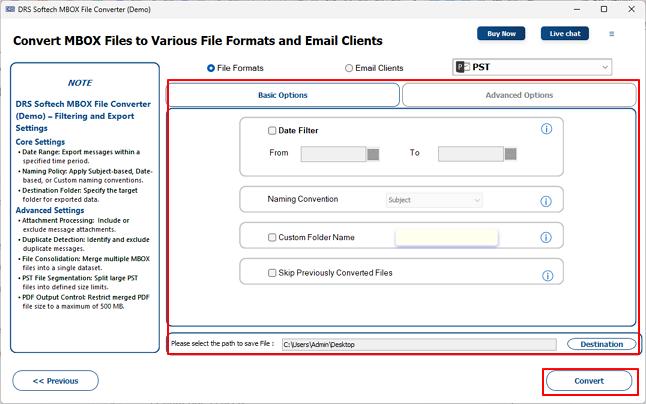Viewport: 646px width, 404px height.
Task: Click the From date input field
Action: [333, 154]
